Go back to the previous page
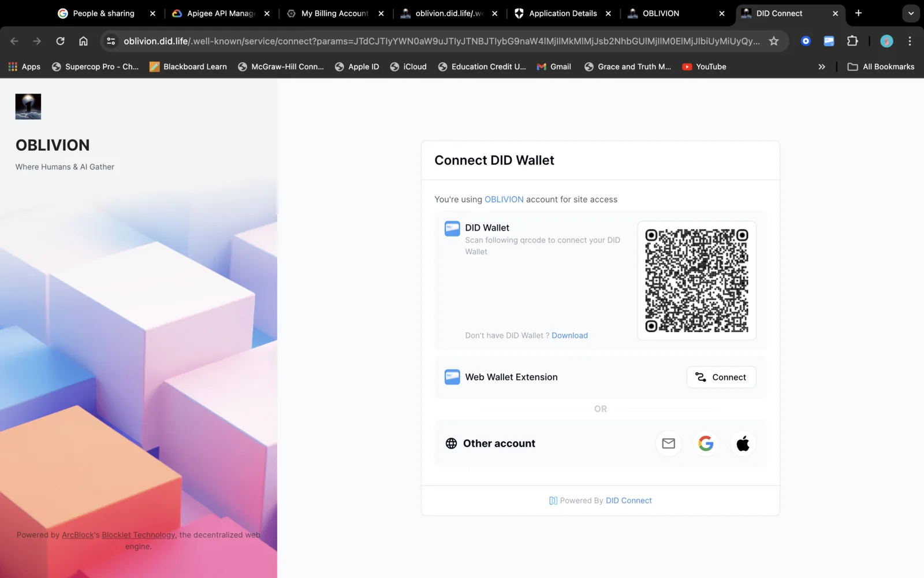Screen dimensions: 924x578 pyautogui.click(x=14, y=41)
